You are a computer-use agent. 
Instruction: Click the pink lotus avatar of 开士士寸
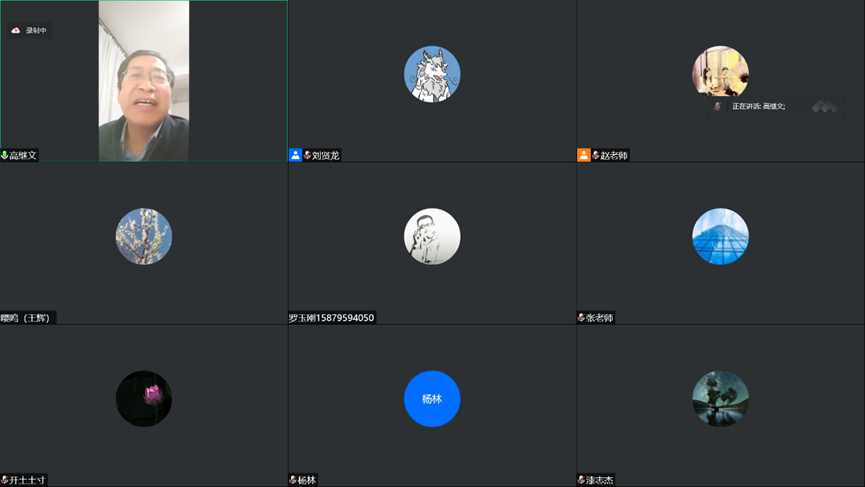pyautogui.click(x=144, y=398)
